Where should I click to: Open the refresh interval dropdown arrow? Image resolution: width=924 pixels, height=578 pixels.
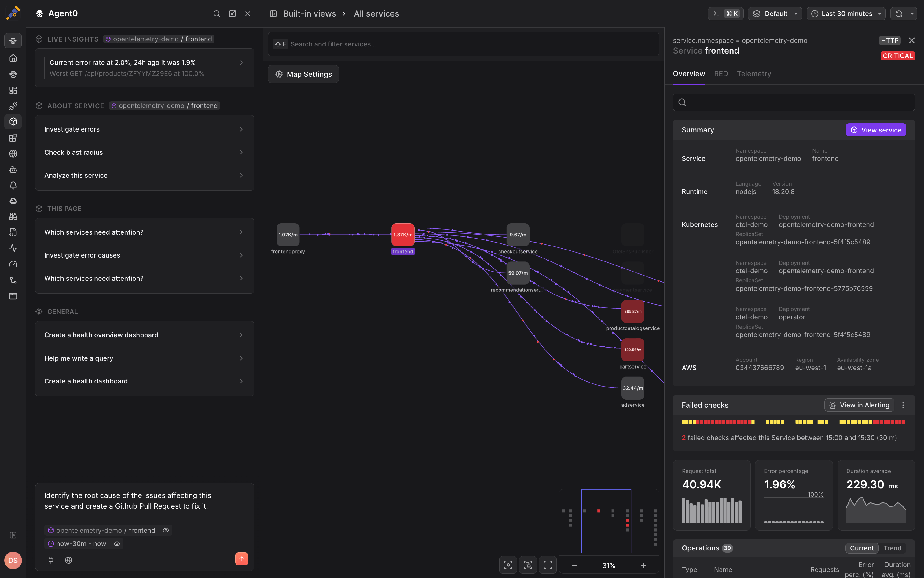[x=912, y=14]
